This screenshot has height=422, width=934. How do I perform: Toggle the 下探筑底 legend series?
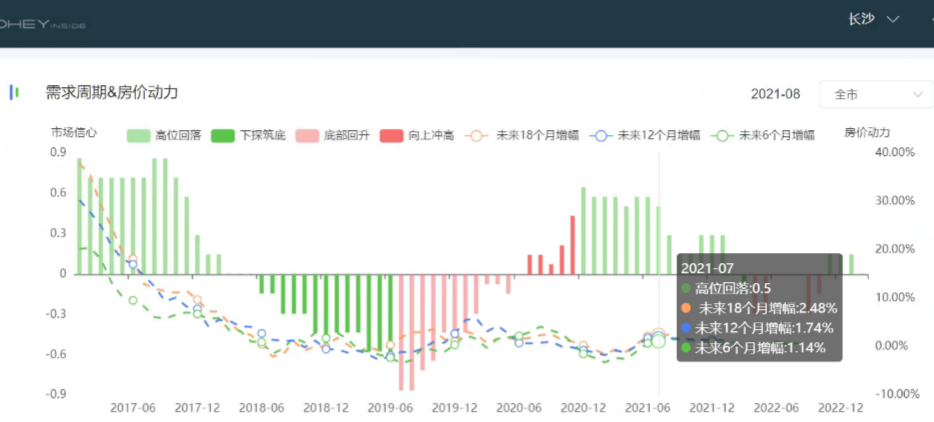click(249, 135)
